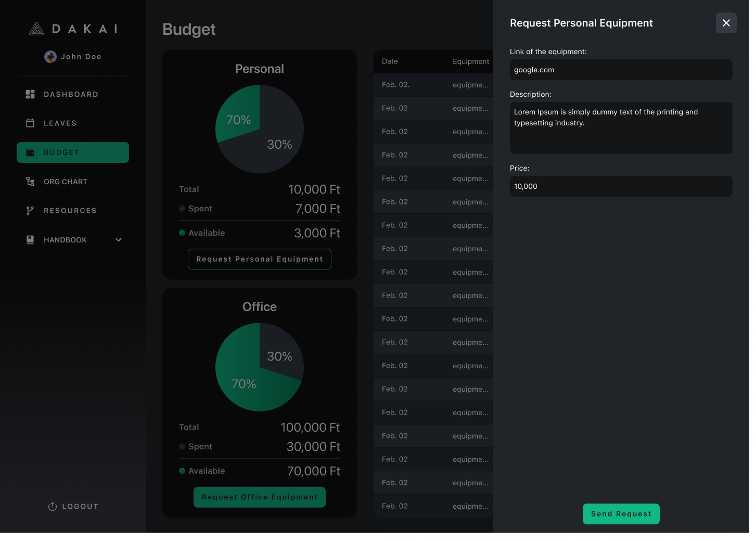The image size is (756, 541).
Task: Click the Handbook book icon
Action: tap(30, 240)
